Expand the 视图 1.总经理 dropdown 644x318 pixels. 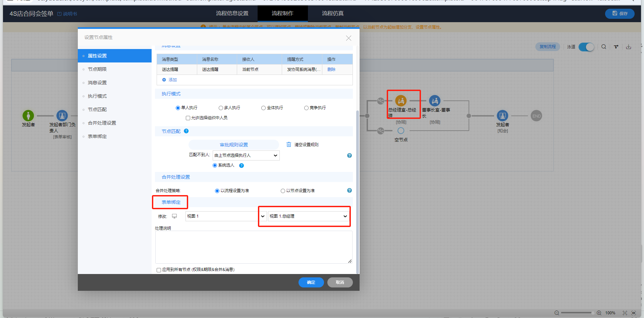tap(308, 216)
